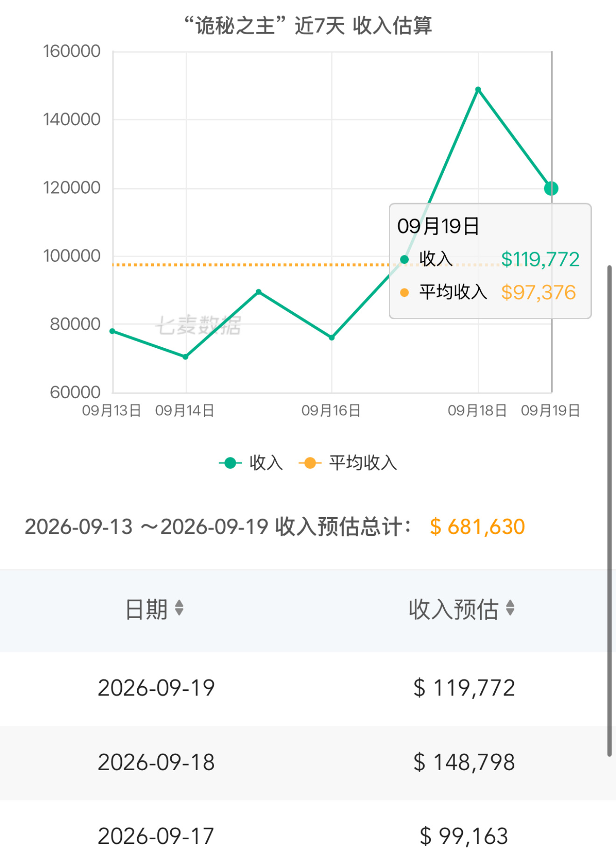The image size is (616, 864).
Task: Click the $119,772 value in tooltip
Action: click(x=540, y=260)
